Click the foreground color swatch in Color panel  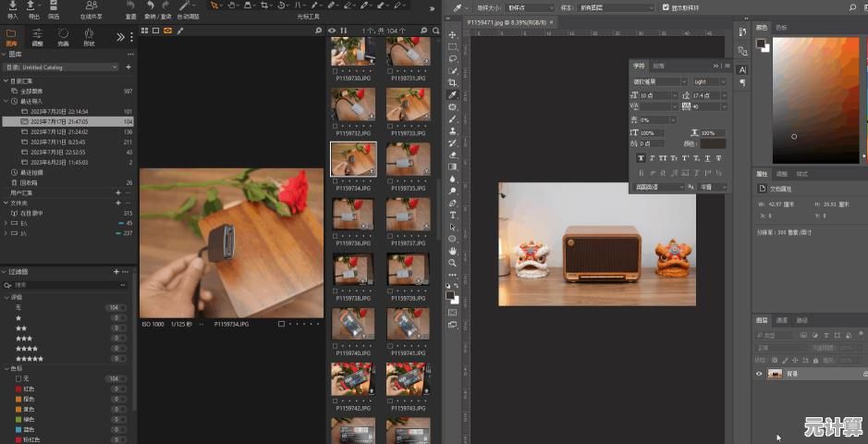click(761, 43)
